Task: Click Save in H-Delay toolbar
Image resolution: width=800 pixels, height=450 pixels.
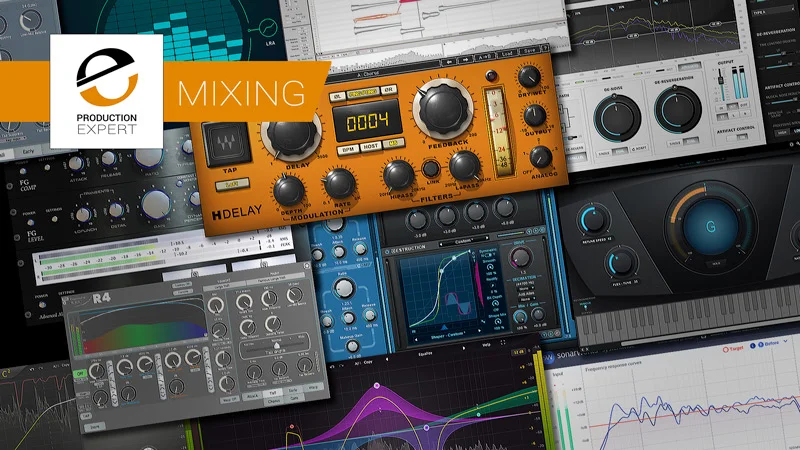Action: pyautogui.click(x=530, y=51)
